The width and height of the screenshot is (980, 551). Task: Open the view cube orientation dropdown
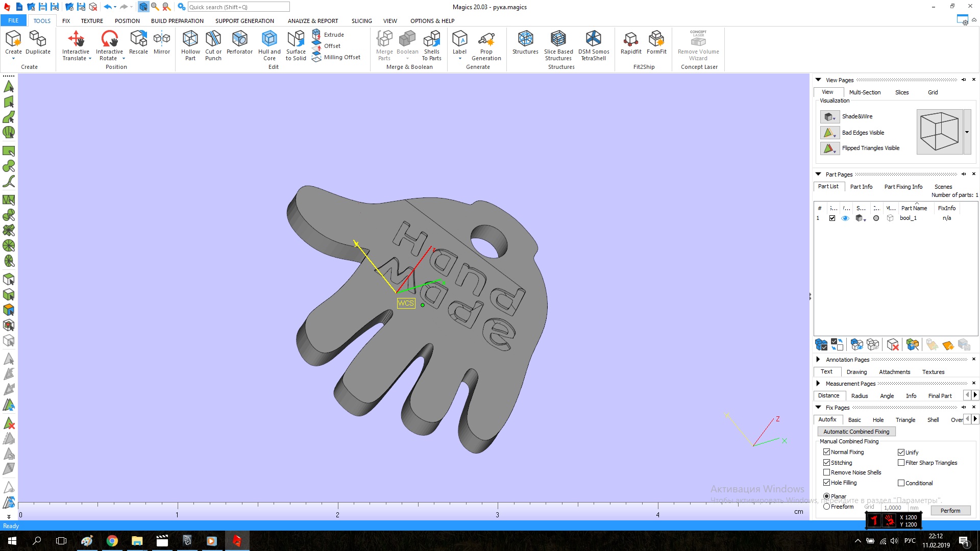coord(967,132)
